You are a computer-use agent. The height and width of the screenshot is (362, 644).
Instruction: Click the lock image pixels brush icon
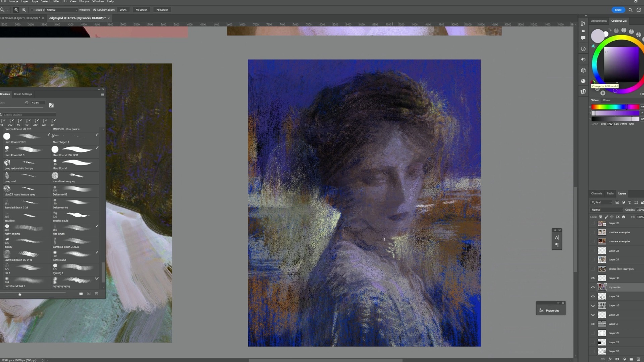(x=606, y=217)
